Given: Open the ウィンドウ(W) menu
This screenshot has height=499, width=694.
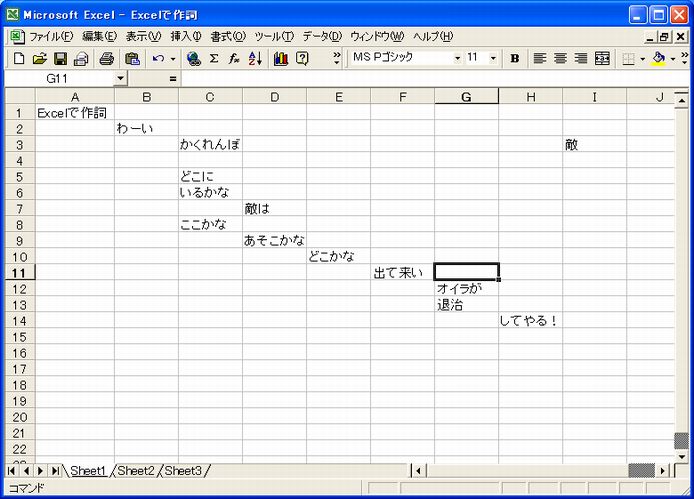Looking at the screenshot, I should point(378,36).
